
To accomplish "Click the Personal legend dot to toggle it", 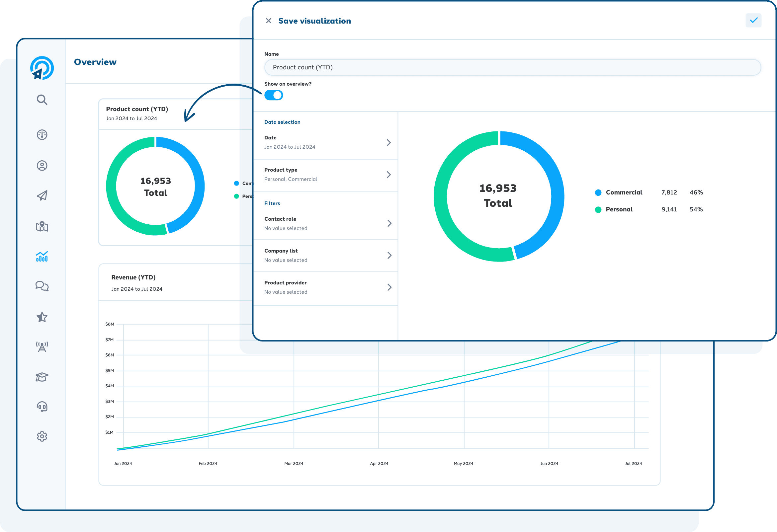I will tap(598, 209).
